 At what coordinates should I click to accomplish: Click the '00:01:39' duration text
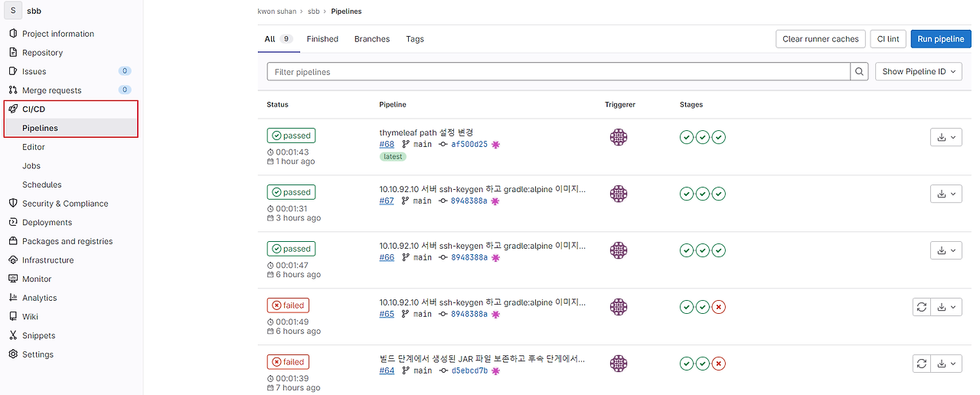292,379
